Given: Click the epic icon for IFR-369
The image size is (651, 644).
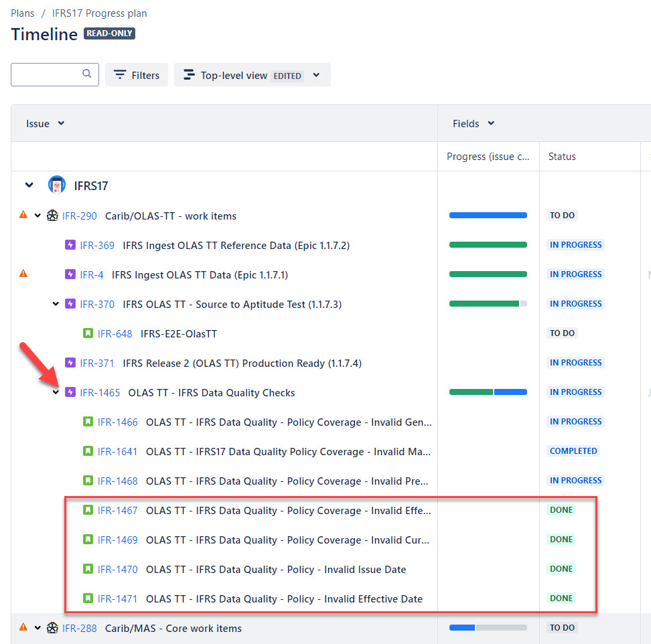Looking at the screenshot, I should [70, 245].
